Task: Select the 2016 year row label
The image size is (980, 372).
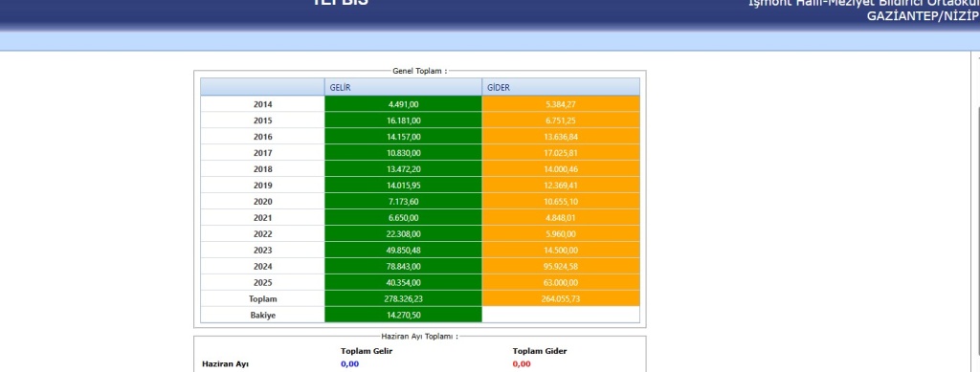Action: point(262,137)
